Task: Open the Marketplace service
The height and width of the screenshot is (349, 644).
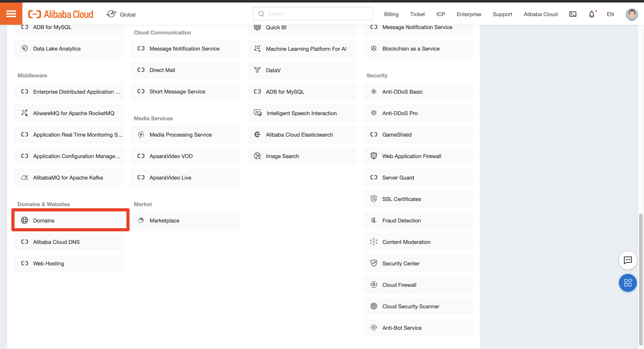Action: coord(164,220)
